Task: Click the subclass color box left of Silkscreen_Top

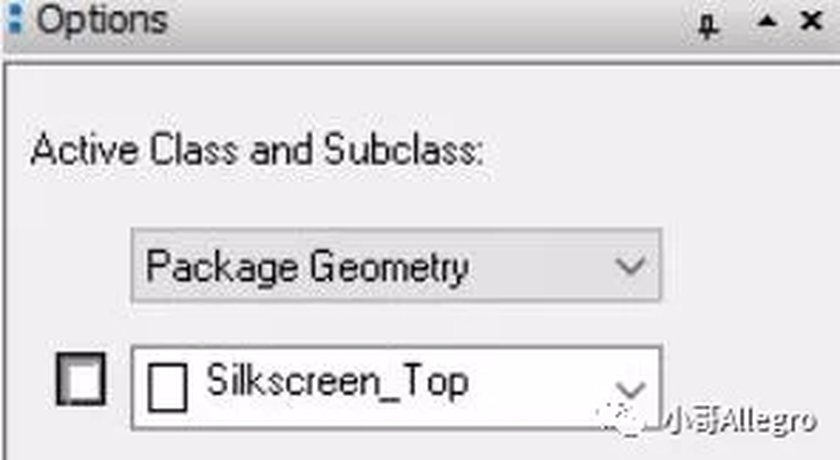Action: [81, 379]
